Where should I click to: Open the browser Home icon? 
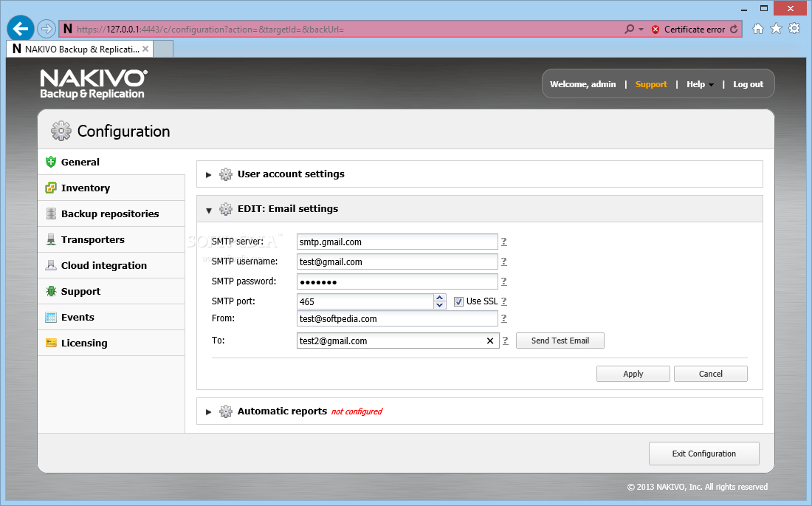tap(757, 29)
